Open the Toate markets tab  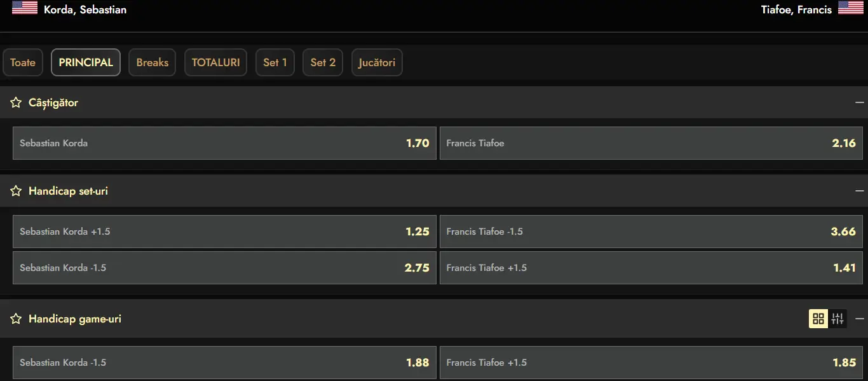[x=23, y=62]
